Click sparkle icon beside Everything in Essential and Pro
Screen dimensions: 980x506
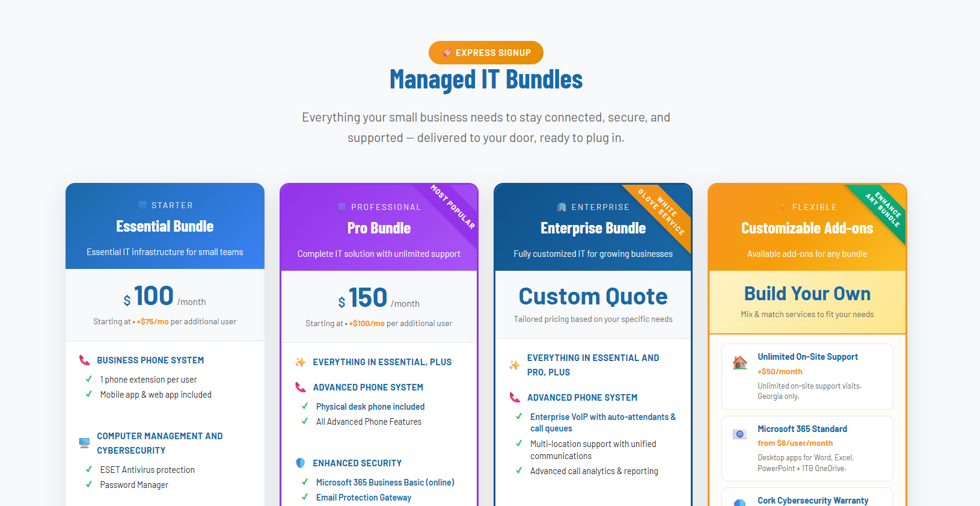(x=515, y=365)
